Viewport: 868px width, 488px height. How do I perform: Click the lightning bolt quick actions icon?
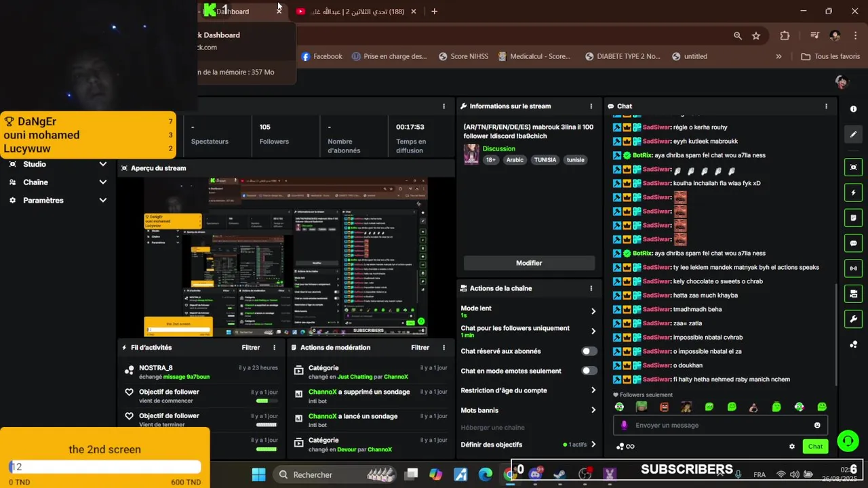853,192
